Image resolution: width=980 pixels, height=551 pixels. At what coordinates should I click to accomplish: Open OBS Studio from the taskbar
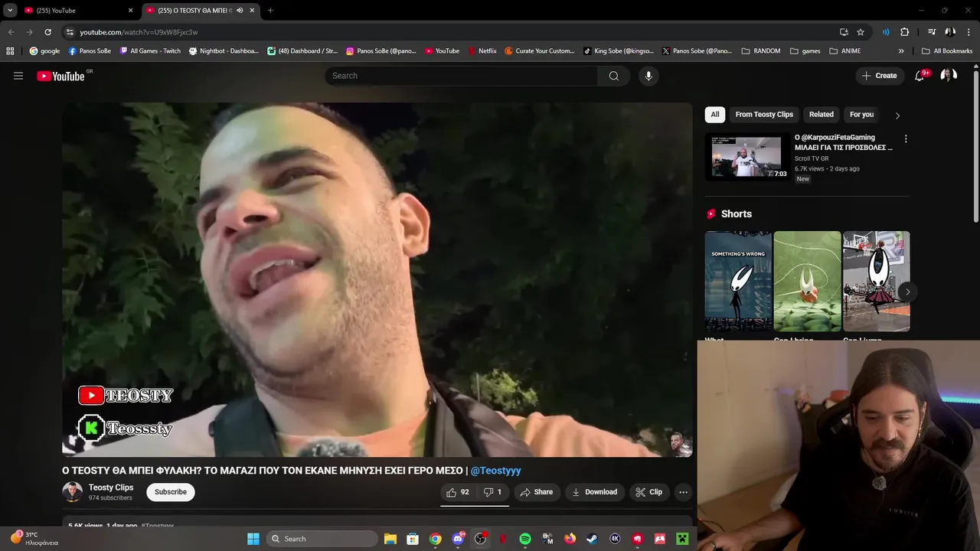[481, 539]
